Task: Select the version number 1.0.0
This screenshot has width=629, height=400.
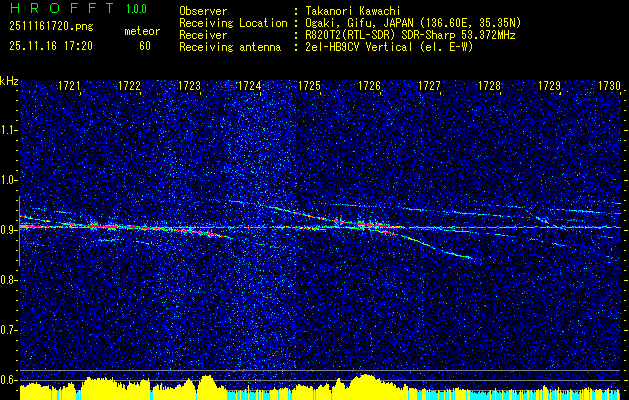Action: coord(136,8)
